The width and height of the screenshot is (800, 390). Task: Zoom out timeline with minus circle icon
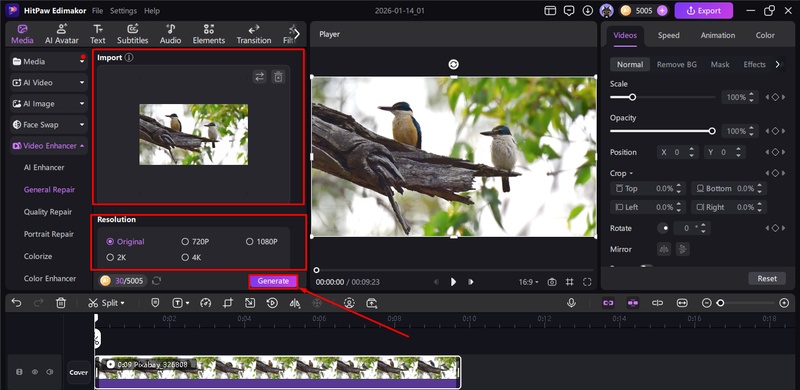coord(706,303)
